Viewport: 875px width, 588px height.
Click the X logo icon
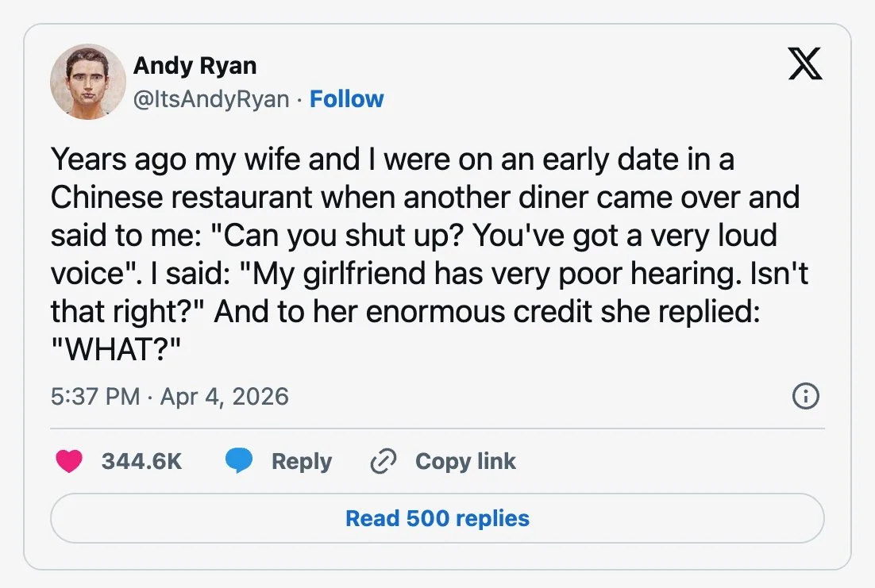(x=804, y=63)
